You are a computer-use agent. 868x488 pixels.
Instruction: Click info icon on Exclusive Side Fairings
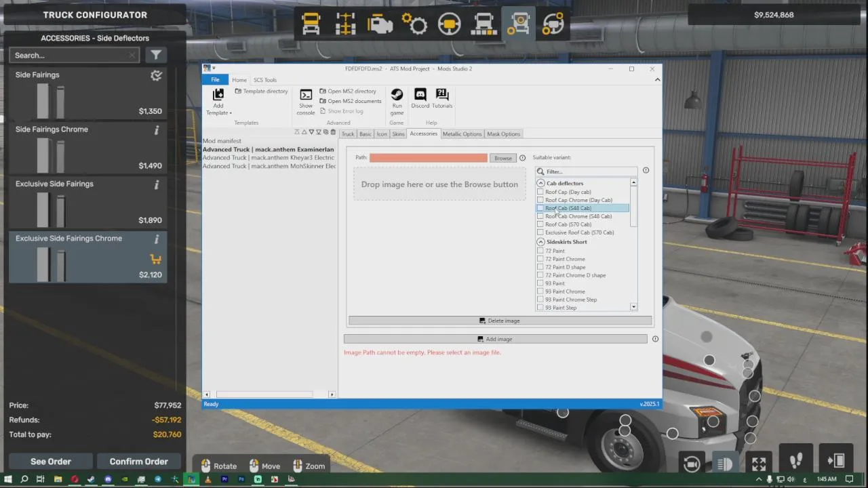[157, 185]
